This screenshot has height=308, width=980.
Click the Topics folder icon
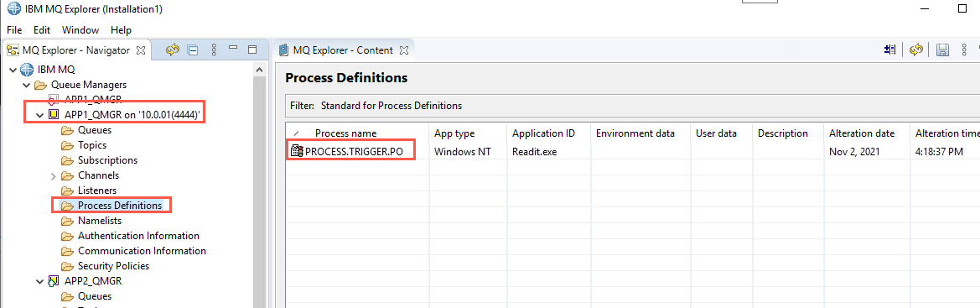pyautogui.click(x=68, y=145)
